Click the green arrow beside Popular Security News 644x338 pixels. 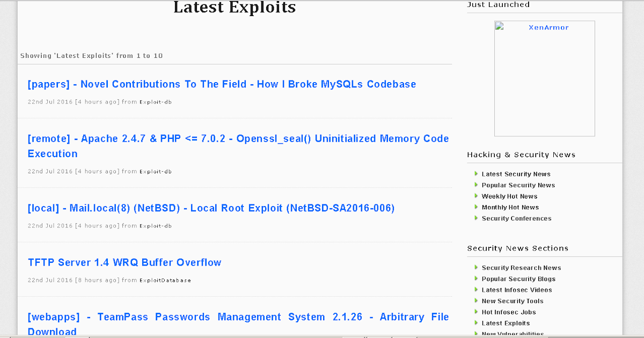[476, 185]
